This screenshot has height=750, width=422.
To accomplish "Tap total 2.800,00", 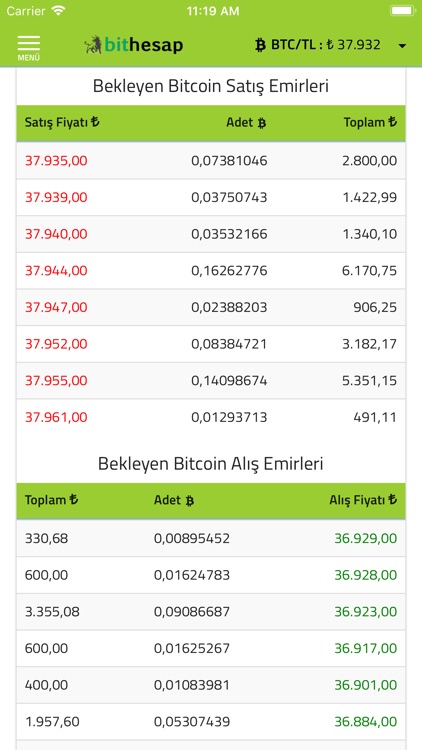I will (369, 161).
